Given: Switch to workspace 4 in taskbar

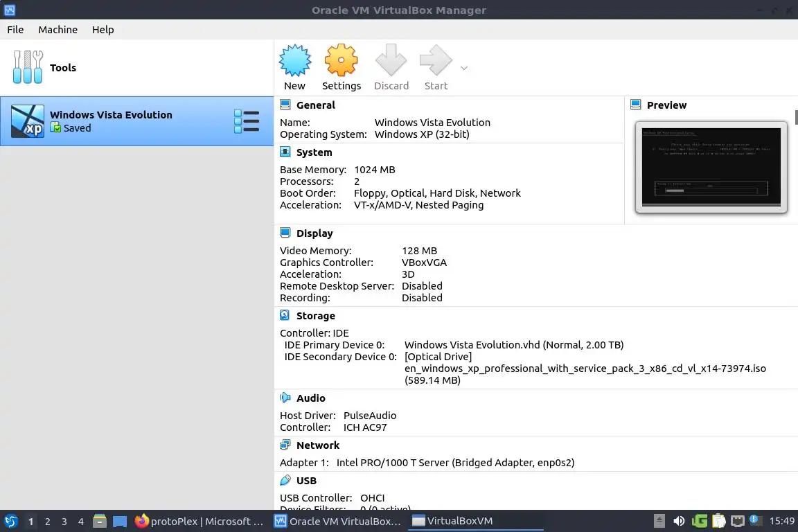Looking at the screenshot, I should [81, 522].
